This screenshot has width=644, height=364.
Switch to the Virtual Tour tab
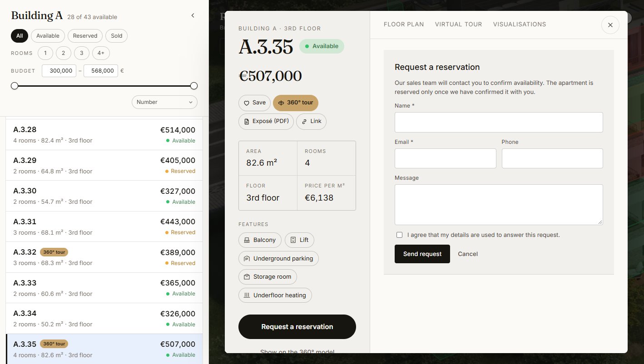click(x=459, y=25)
